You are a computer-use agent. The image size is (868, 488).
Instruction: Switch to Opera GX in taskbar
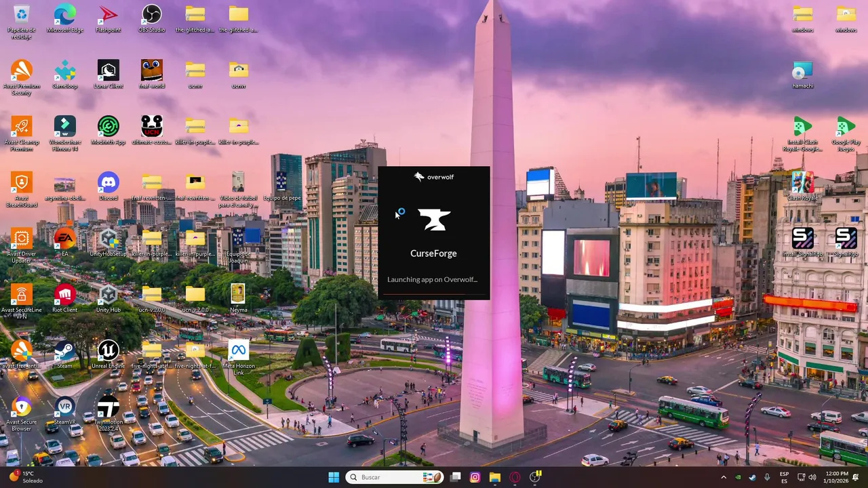pyautogui.click(x=515, y=477)
